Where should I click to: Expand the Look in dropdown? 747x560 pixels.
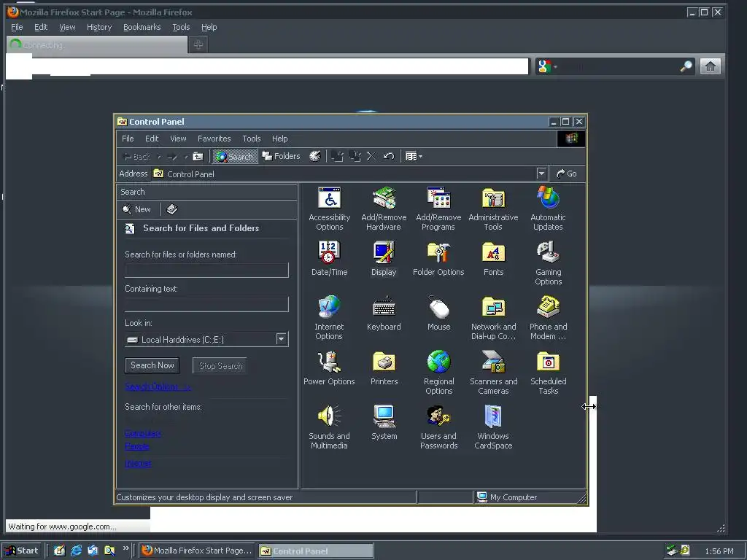[x=281, y=339]
